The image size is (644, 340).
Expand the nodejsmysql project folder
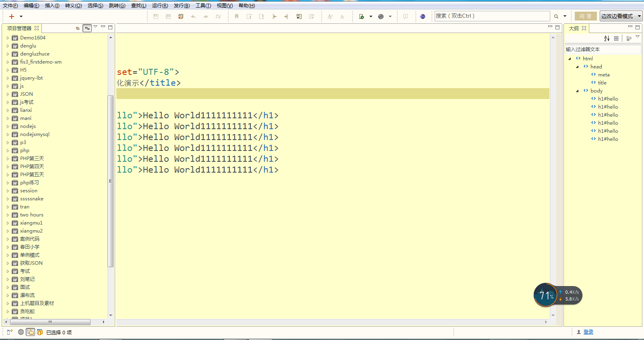coord(8,134)
